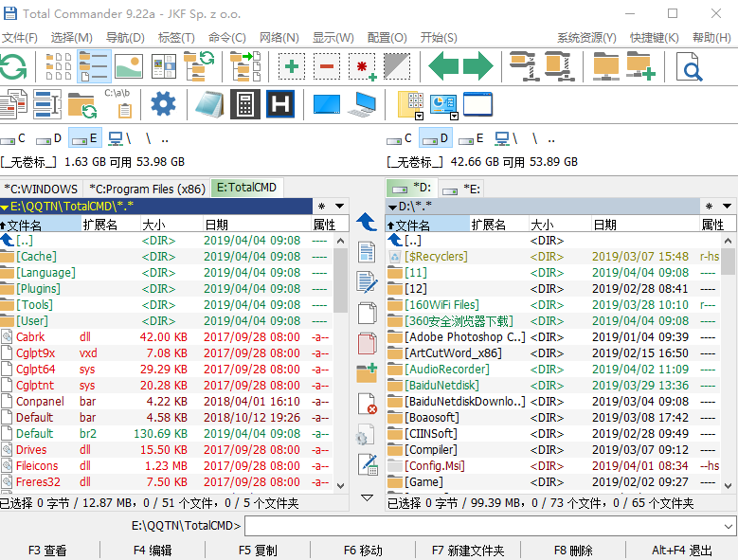Image resolution: width=738 pixels, height=560 pixels.
Task: Launch the Notepad icon in toolbar
Action: pos(210,104)
